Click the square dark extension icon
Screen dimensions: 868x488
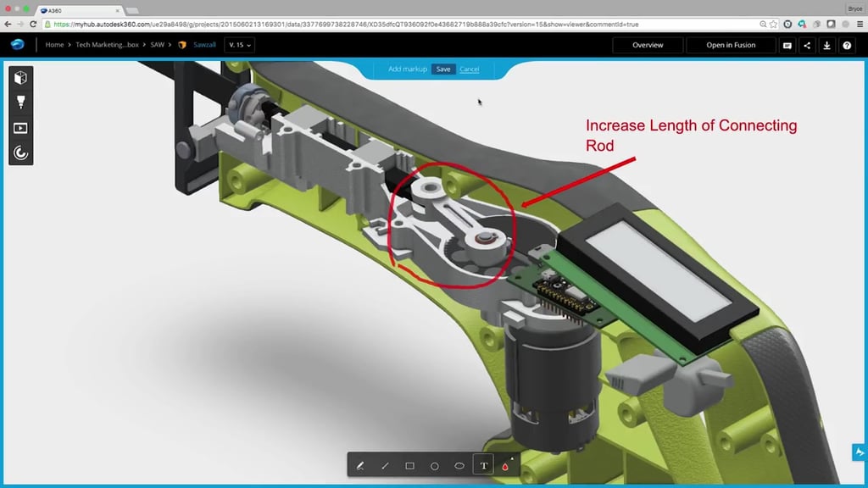click(x=831, y=25)
